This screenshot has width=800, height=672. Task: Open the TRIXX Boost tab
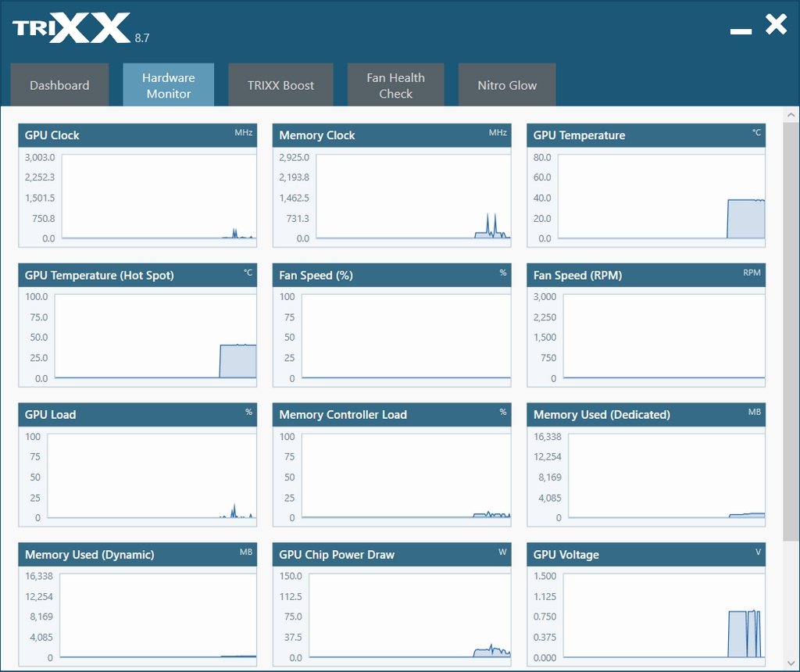pos(280,84)
